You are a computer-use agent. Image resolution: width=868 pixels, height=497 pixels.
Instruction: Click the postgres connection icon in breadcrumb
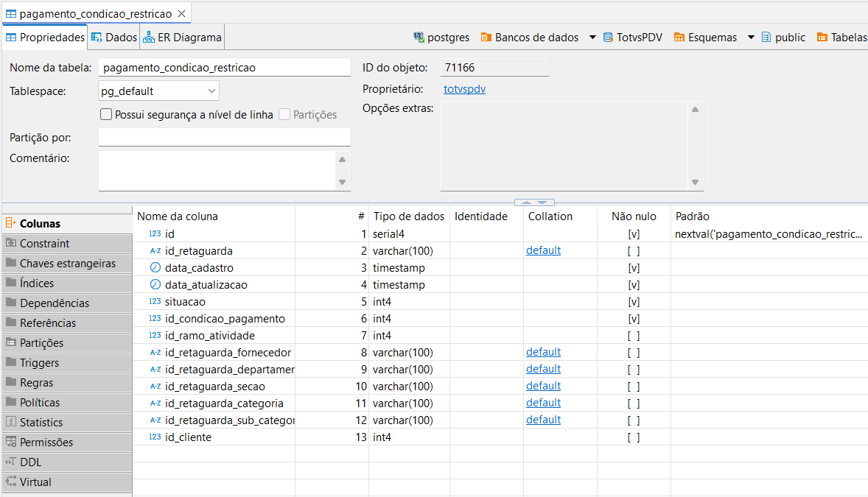(x=419, y=38)
